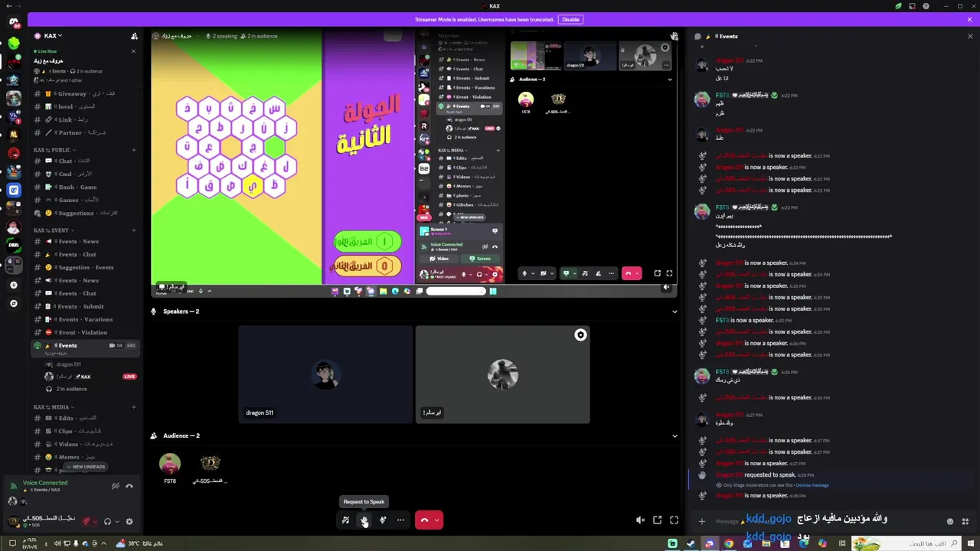Toggle deafen headphones icon in user panel
The width and height of the screenshot is (980, 551).
107,521
